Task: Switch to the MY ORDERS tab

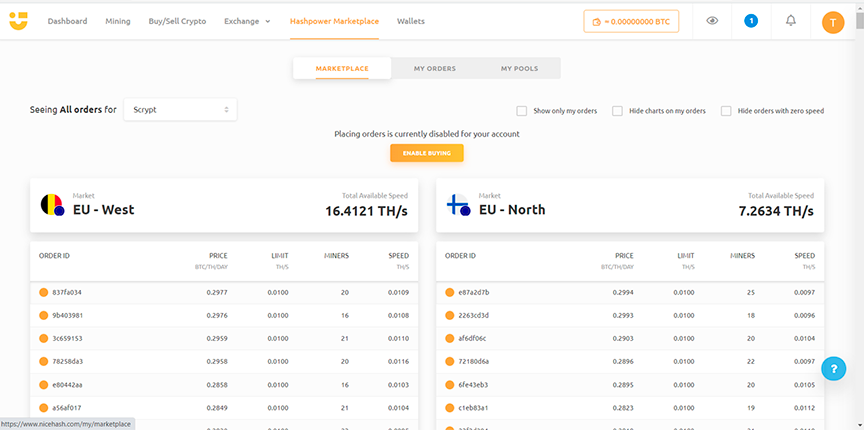Action: pos(435,68)
